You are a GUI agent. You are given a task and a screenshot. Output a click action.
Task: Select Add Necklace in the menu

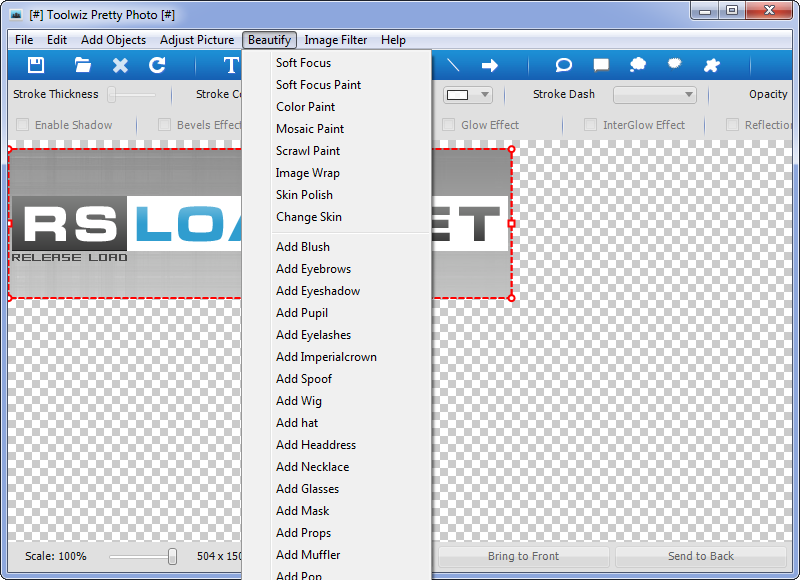click(337, 467)
